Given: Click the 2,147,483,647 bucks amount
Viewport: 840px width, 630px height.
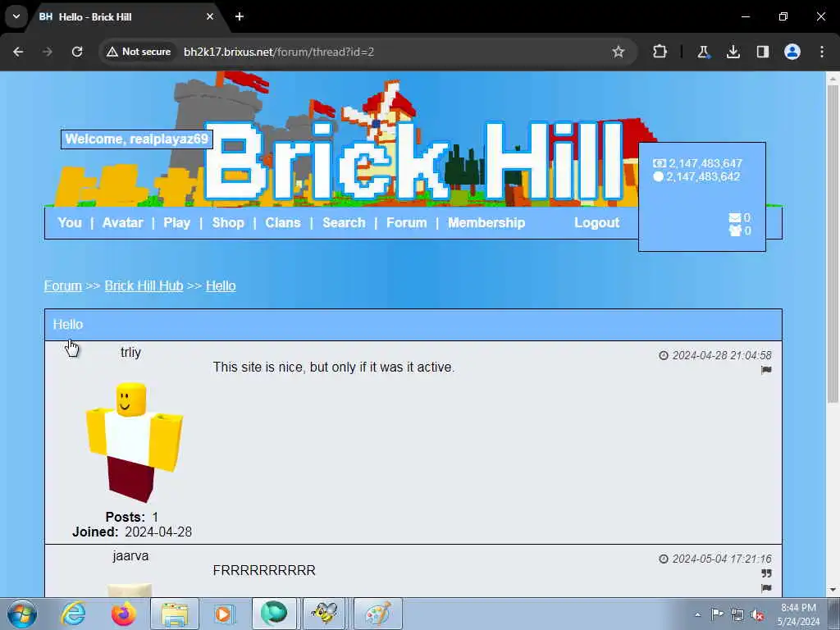Looking at the screenshot, I should coord(705,163).
